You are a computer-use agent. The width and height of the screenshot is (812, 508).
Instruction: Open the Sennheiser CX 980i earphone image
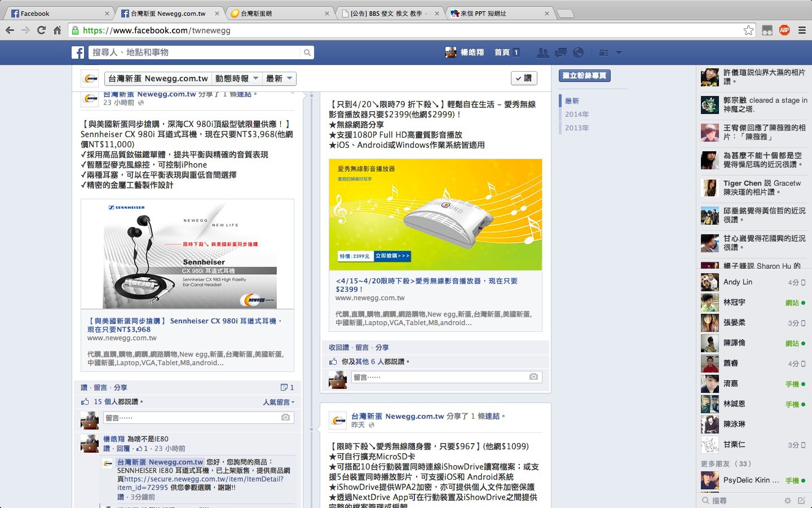tap(187, 254)
